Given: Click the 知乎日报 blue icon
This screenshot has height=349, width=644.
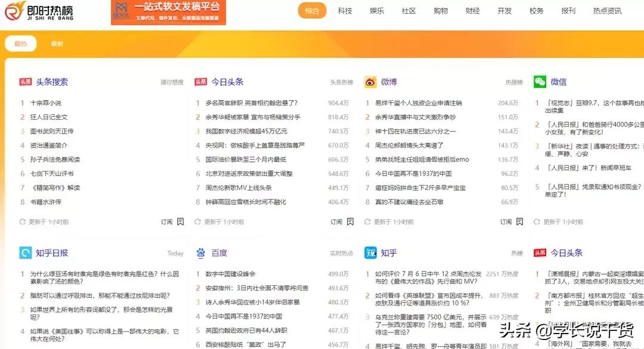Looking at the screenshot, I should [x=24, y=253].
